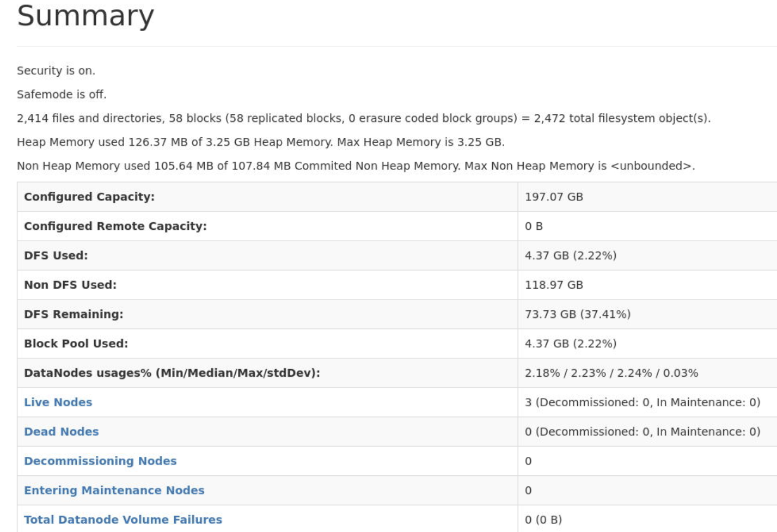The height and width of the screenshot is (532, 777).
Task: Click the Non Heap Memory used line
Action: (x=356, y=166)
